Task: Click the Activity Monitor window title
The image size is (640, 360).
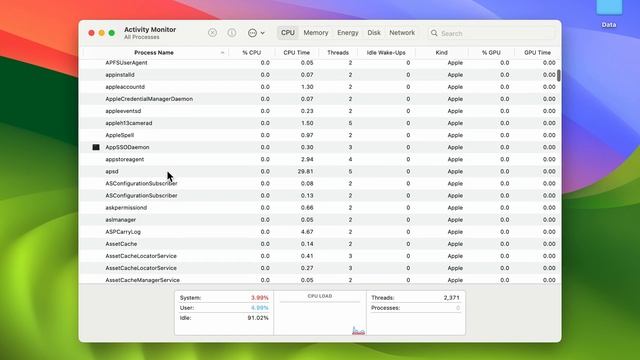Action: [150, 29]
